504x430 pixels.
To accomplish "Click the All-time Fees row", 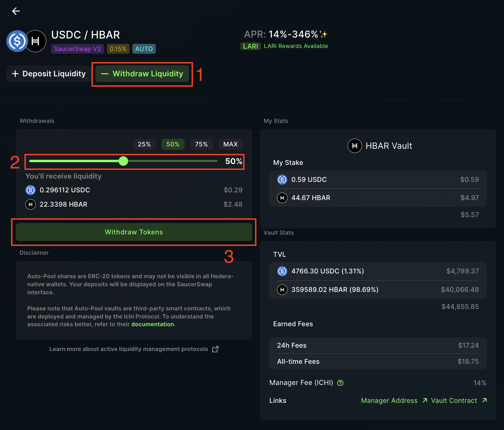I will point(378,361).
